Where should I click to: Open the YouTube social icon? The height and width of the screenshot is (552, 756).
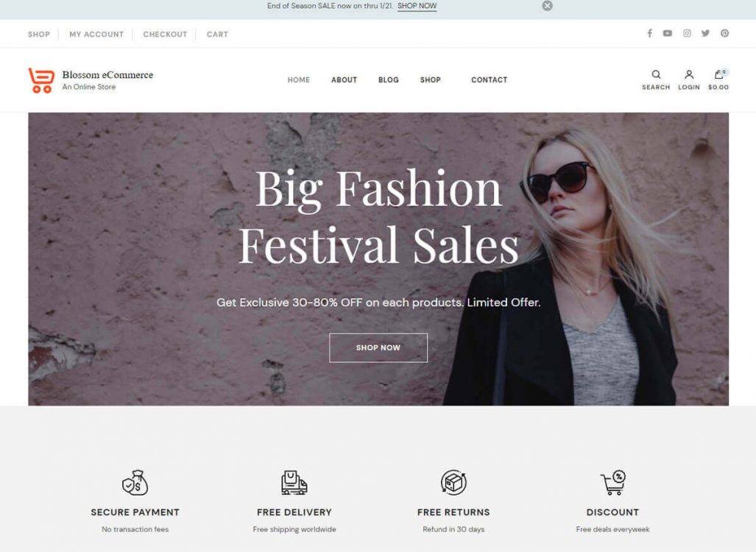[667, 33]
